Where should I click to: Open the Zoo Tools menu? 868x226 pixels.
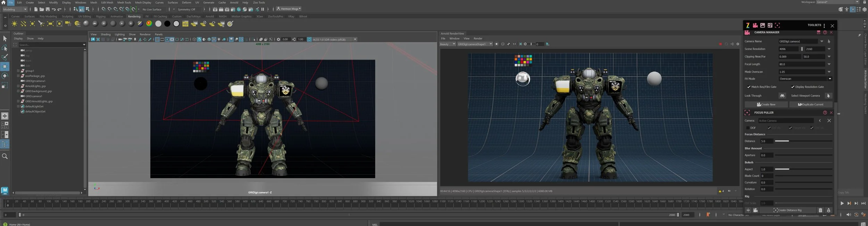[x=259, y=2]
